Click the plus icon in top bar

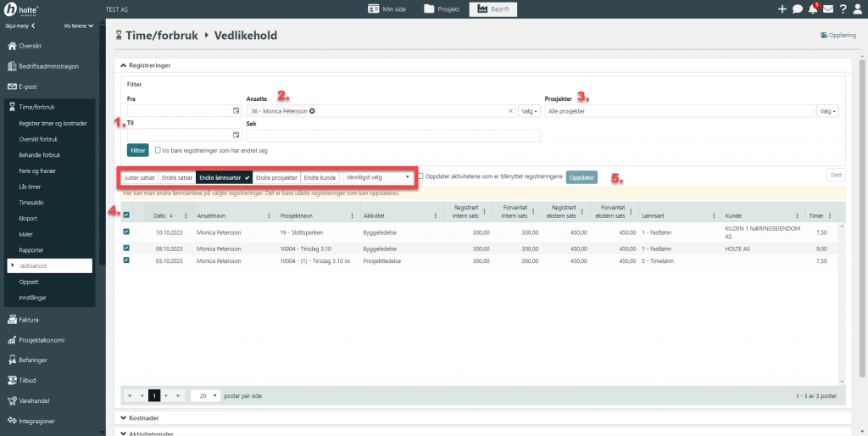click(x=782, y=9)
